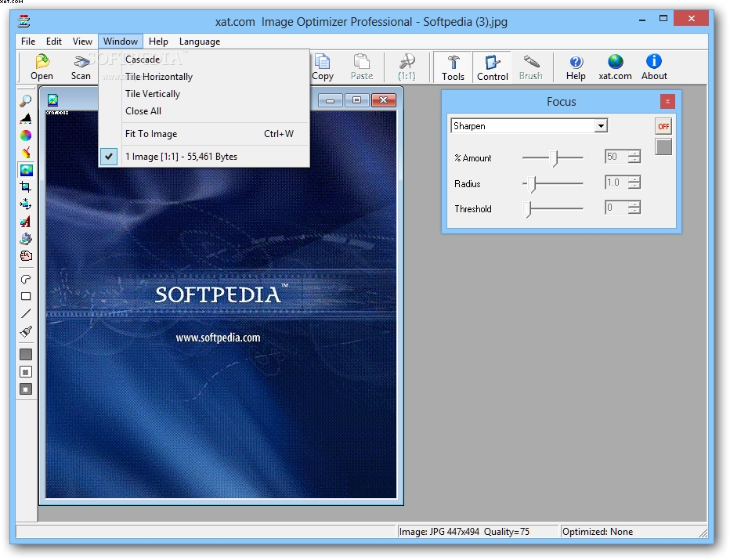Click the Threshold slider handle

[x=527, y=209]
